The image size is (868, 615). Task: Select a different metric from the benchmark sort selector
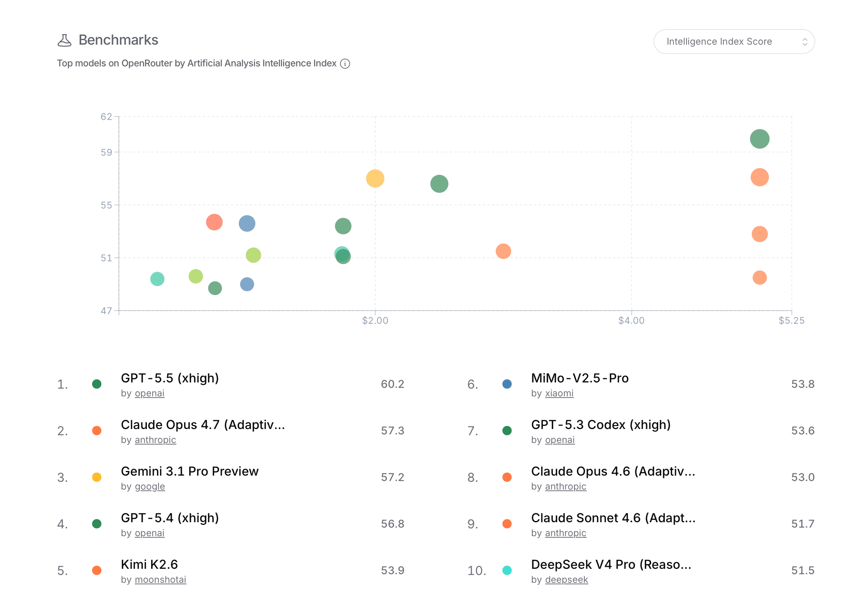pyautogui.click(x=734, y=41)
